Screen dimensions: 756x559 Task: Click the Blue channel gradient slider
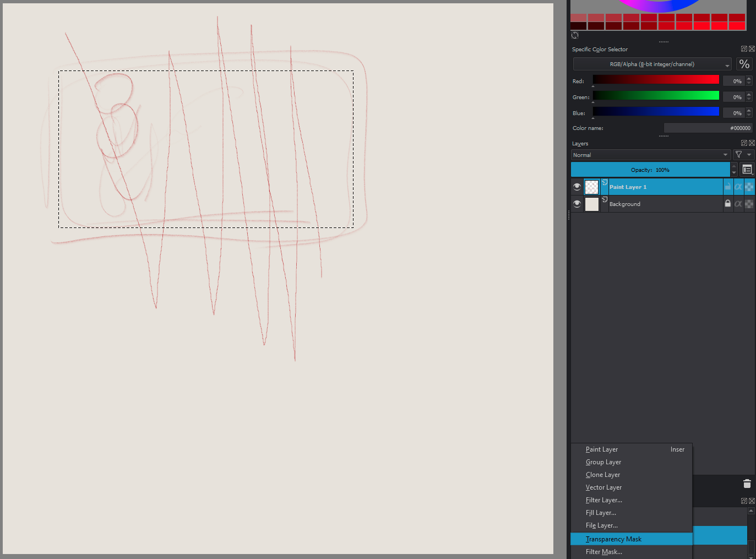656,111
